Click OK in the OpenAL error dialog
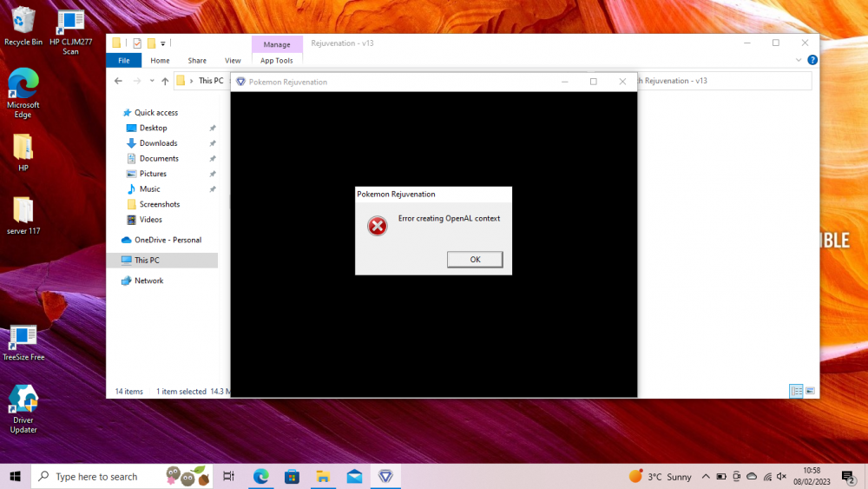 pos(475,259)
